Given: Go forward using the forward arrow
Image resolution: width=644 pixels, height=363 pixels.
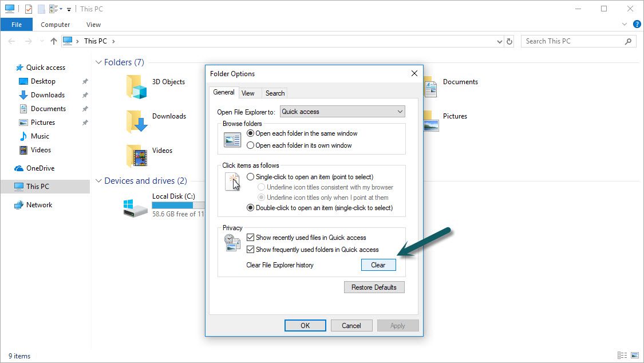Looking at the screenshot, I should (28, 41).
